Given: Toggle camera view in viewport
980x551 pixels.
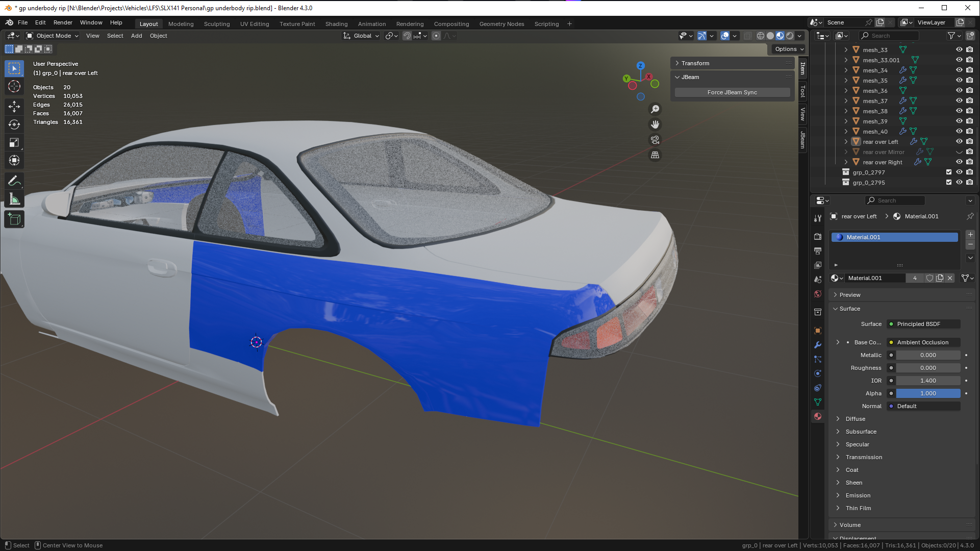Looking at the screenshot, I should [x=655, y=140].
